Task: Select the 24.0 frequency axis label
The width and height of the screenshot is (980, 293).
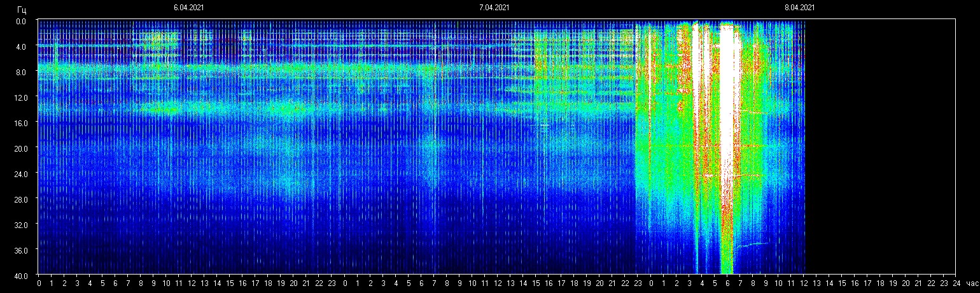Action: [20, 174]
